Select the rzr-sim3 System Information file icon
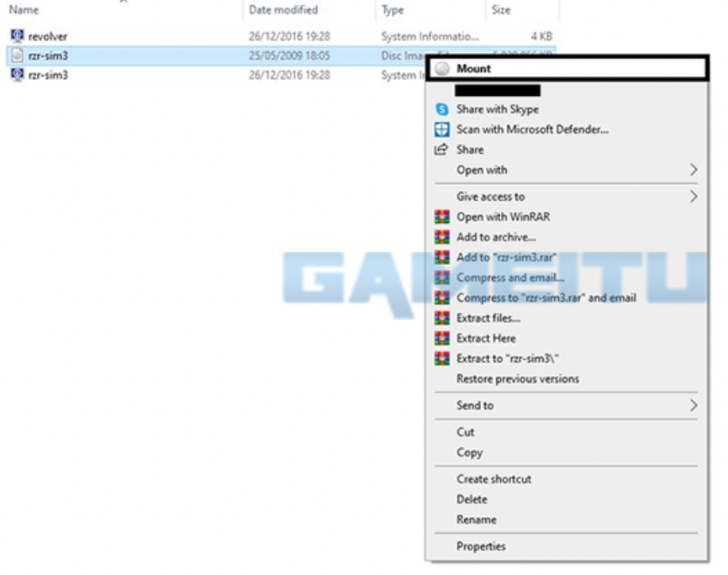Image resolution: width=728 pixels, height=575 pixels. 17,75
